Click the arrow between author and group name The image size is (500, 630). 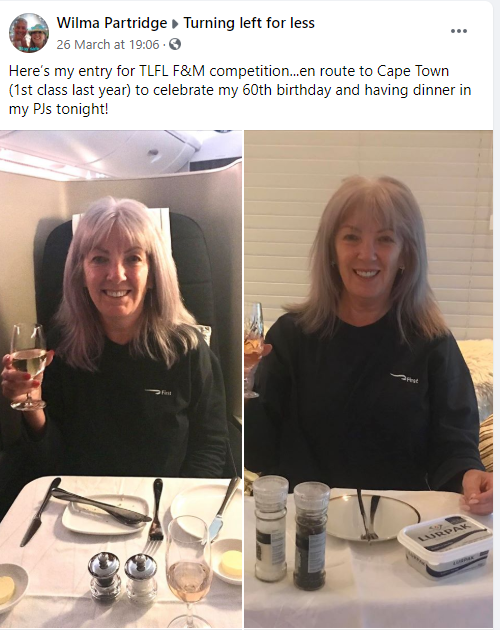pyautogui.click(x=175, y=24)
